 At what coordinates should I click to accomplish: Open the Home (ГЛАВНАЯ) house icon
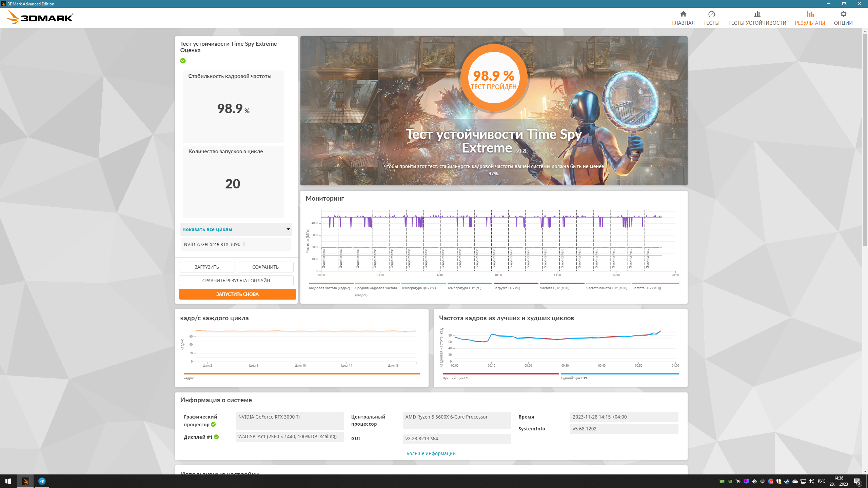tap(683, 14)
